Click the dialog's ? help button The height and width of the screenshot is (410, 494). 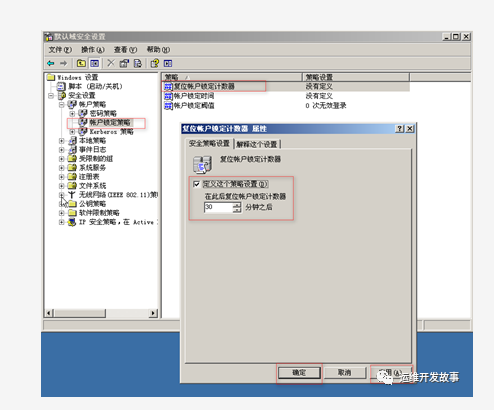click(x=399, y=129)
